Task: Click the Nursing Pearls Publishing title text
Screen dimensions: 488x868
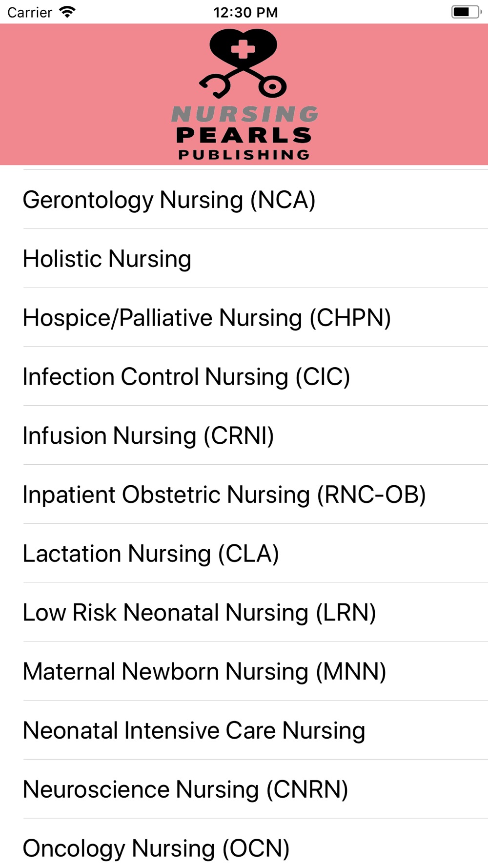Action: 244,133
